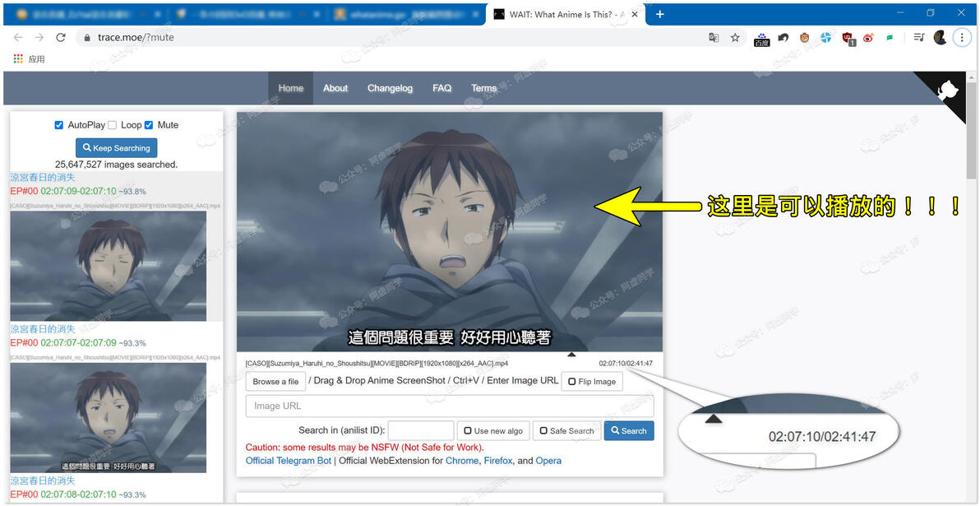Open the Weibo extension icon
The image size is (980, 506).
(x=868, y=38)
